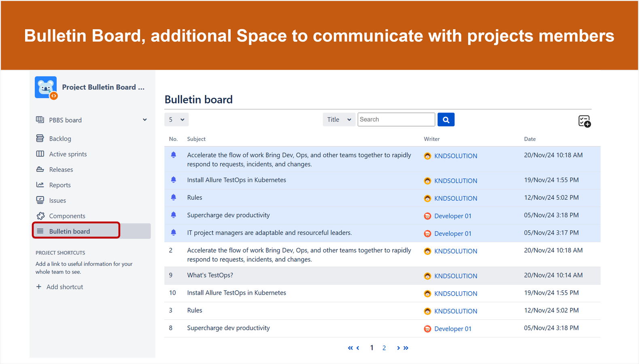The width and height of the screenshot is (639, 364).
Task: Click the Project Bulletin Board koala avatar
Action: coord(46,87)
